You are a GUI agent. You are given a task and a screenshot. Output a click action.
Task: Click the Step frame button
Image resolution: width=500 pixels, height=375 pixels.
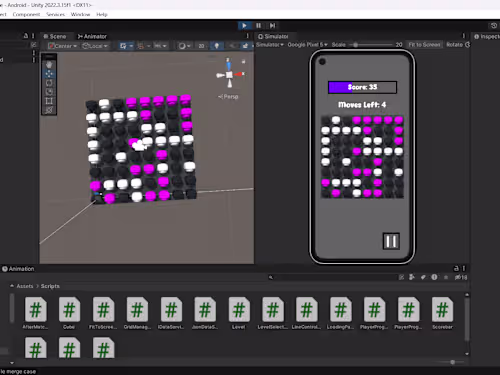[272, 25]
